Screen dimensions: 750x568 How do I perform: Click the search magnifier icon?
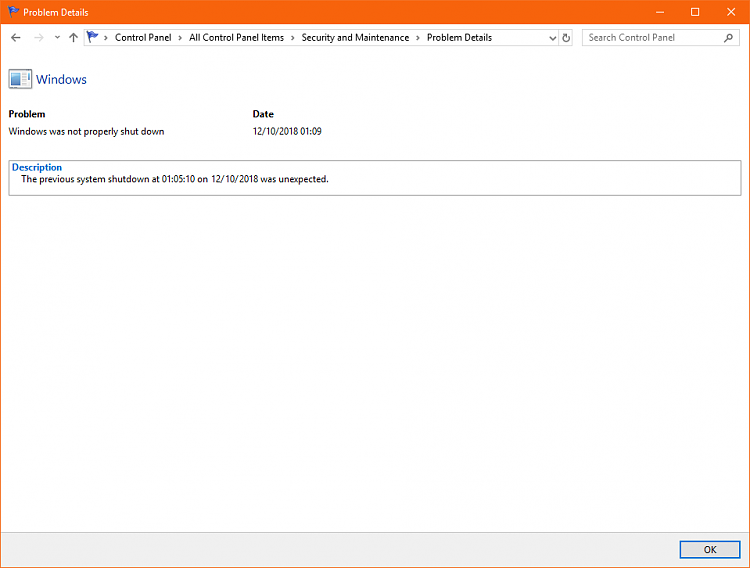tap(728, 38)
